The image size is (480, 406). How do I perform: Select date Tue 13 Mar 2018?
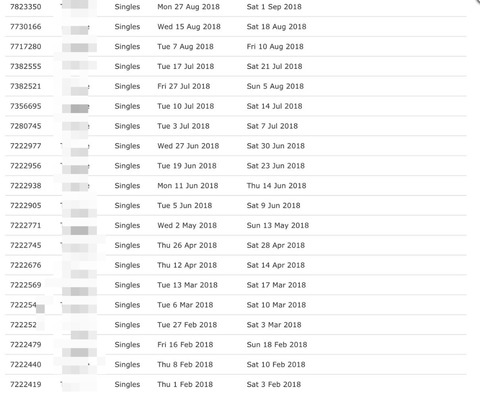pos(187,285)
